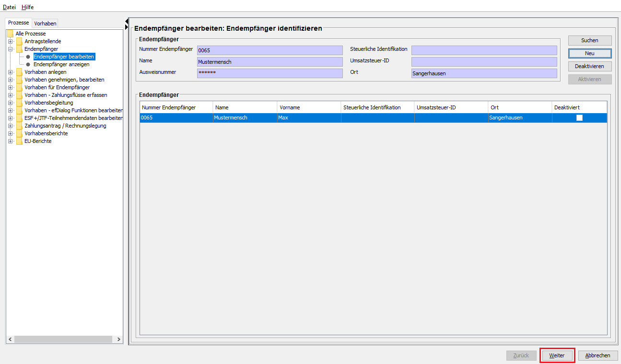Viewport: 621px width, 364px height.
Task: Sort by Steuerliche Identifikation column header
Action: (378, 107)
